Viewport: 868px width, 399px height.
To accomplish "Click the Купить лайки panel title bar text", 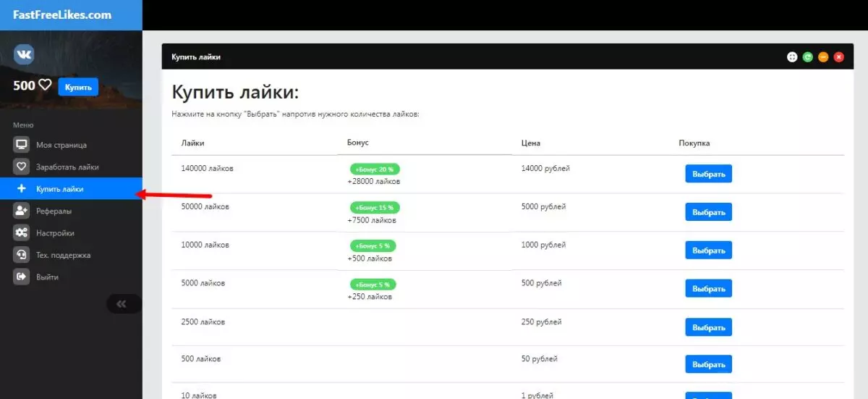I will click(x=196, y=56).
